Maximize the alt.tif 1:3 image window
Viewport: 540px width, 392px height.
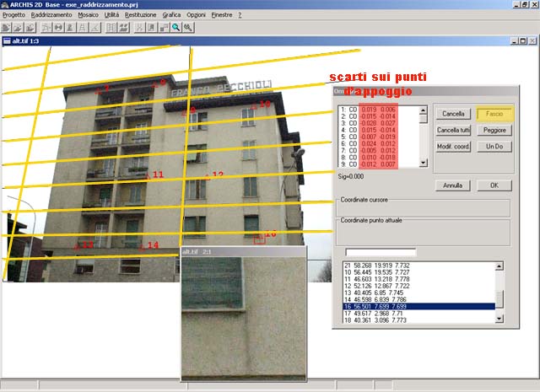(x=523, y=41)
